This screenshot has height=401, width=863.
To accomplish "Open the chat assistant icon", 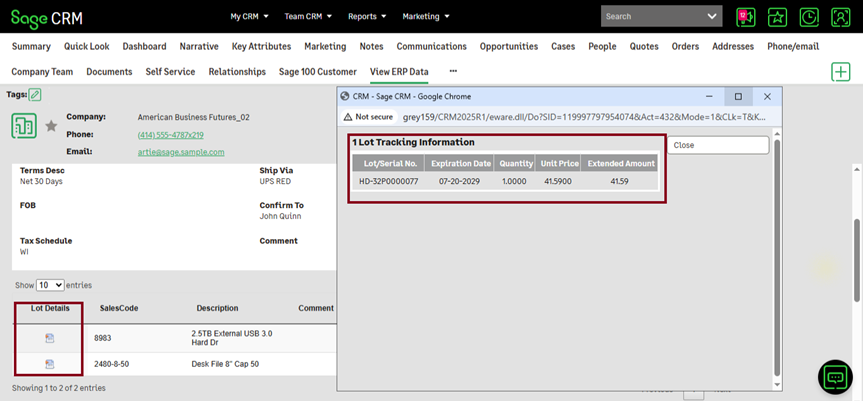I will click(x=834, y=376).
